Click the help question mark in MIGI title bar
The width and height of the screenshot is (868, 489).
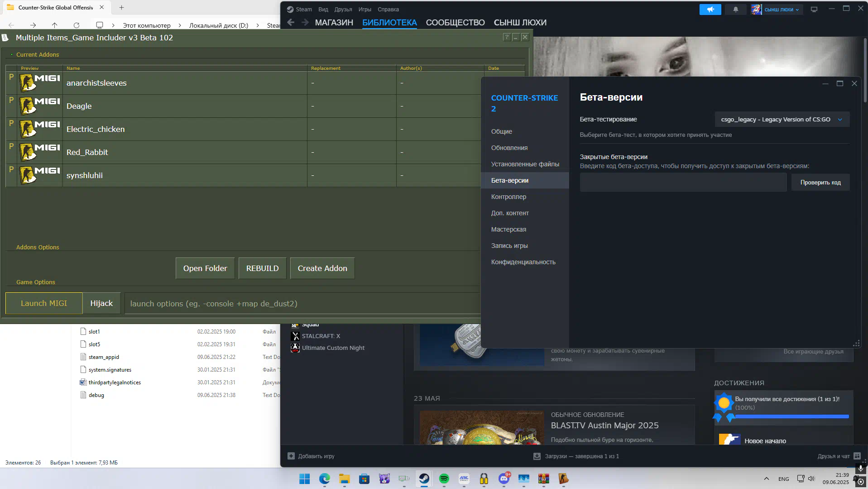coord(507,37)
